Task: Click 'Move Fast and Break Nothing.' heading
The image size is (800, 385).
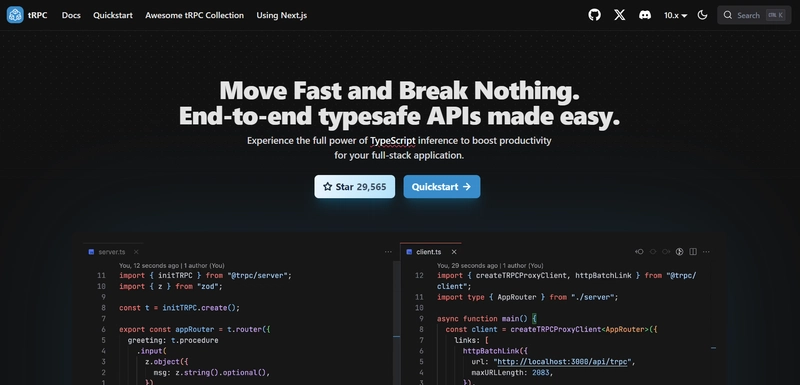Action: [x=399, y=91]
